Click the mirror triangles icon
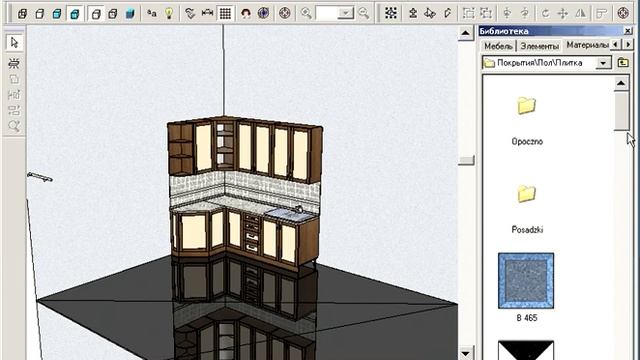Image resolution: width=640 pixels, height=360 pixels. (580, 13)
